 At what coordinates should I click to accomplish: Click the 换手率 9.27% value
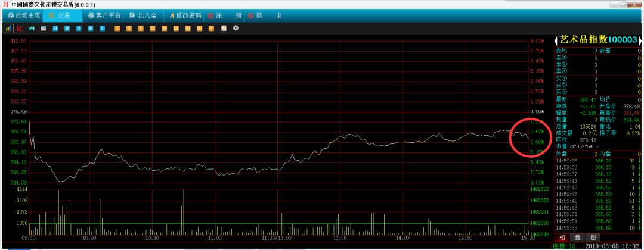pyautogui.click(x=634, y=133)
